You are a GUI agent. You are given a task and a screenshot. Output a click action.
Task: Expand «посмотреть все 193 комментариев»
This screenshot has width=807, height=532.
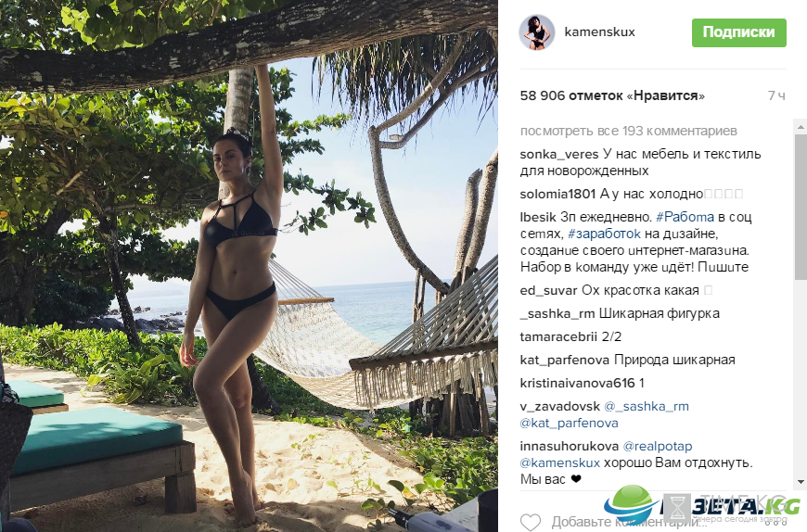[x=628, y=131]
